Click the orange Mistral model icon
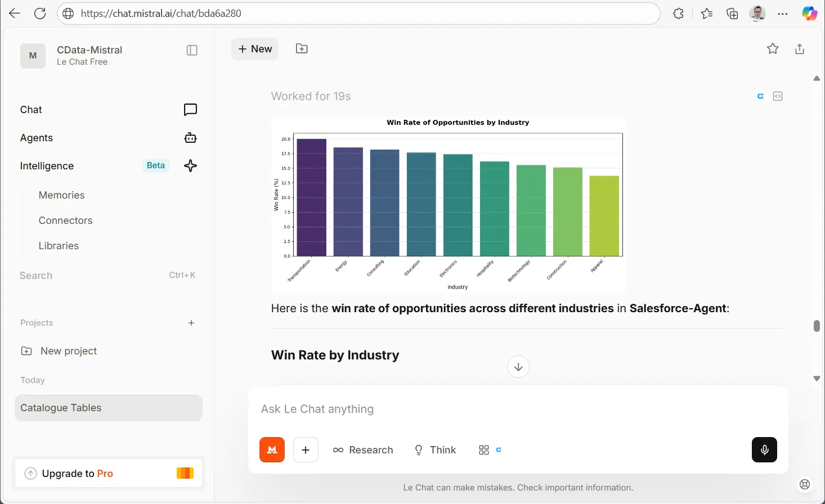The height and width of the screenshot is (504, 825). (x=272, y=449)
